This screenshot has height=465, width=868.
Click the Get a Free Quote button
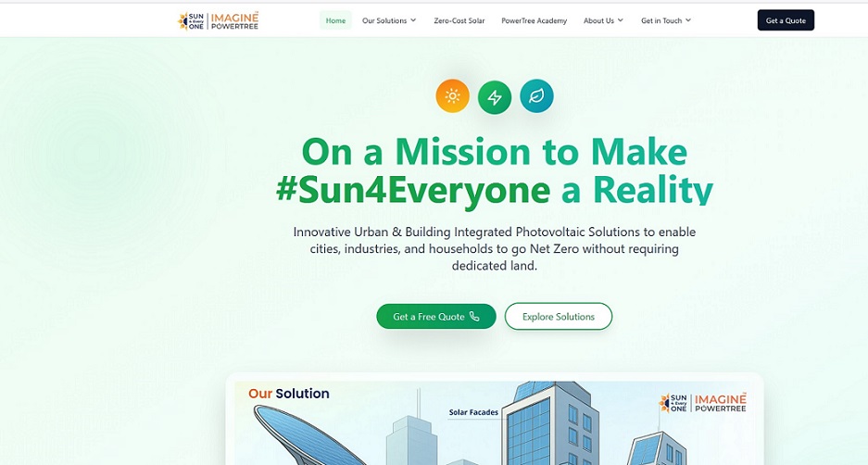tap(436, 317)
